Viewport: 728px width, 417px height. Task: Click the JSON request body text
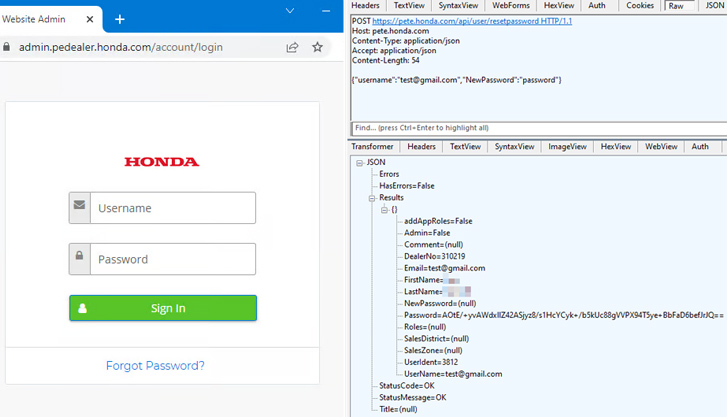click(456, 80)
